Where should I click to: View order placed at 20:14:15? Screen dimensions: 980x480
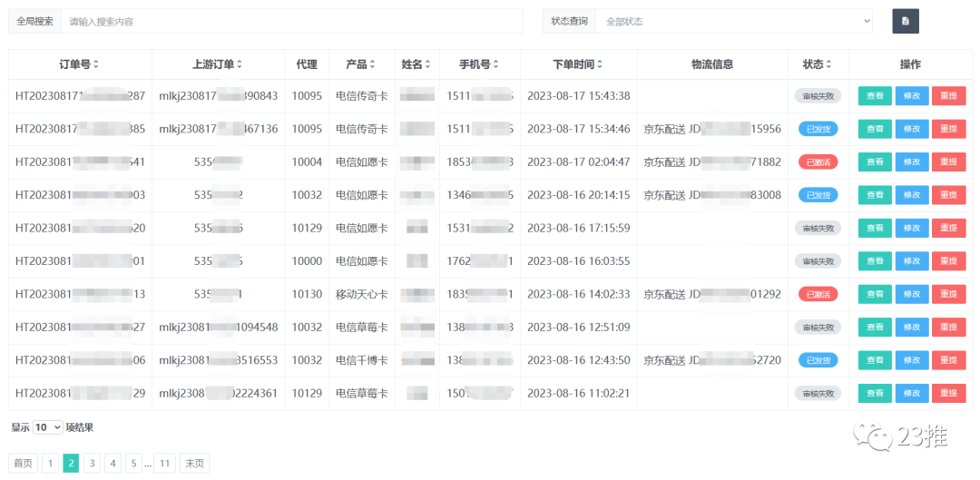point(875,195)
